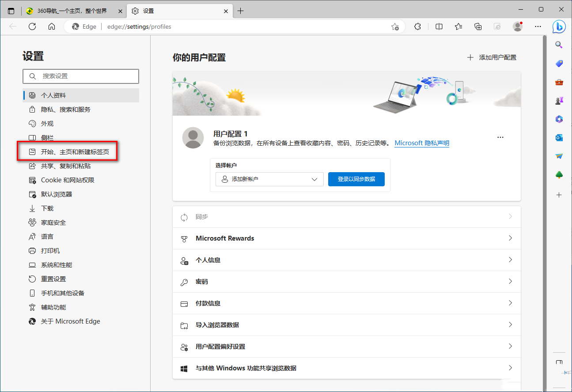Expand the 个人信息 row

tap(347, 260)
